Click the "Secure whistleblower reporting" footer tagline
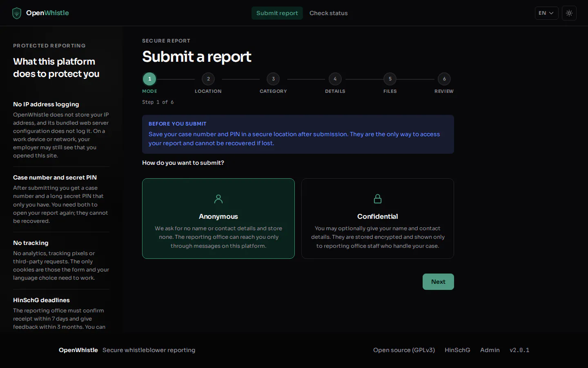The height and width of the screenshot is (368, 588). point(149,350)
